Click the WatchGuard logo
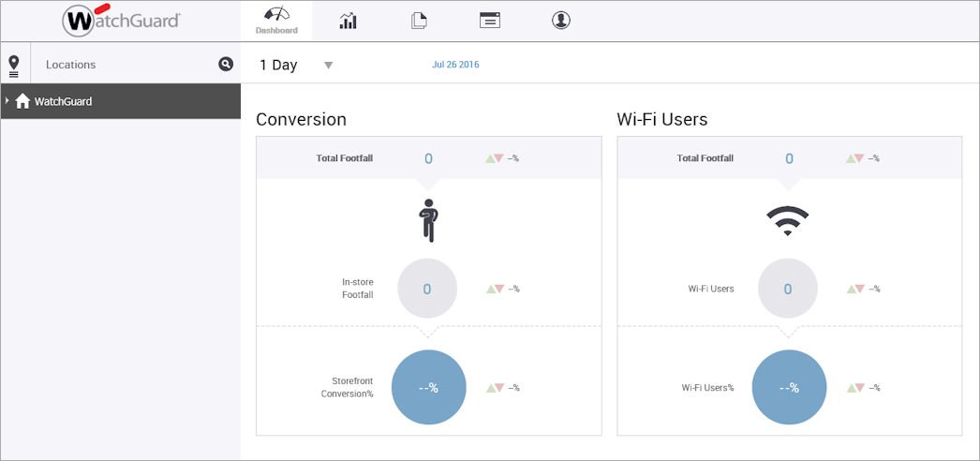Screen dimensions: 980x461 (121, 22)
